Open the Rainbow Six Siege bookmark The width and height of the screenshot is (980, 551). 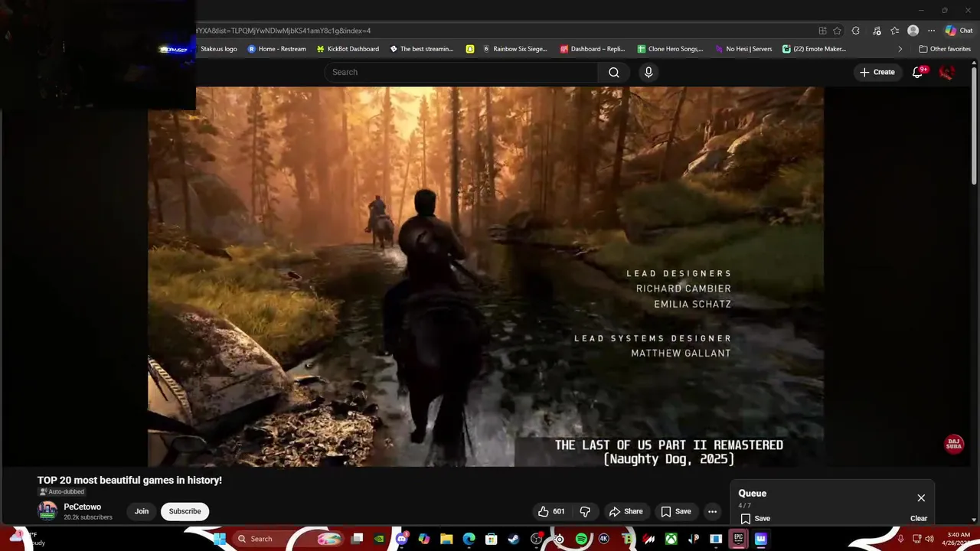point(515,49)
